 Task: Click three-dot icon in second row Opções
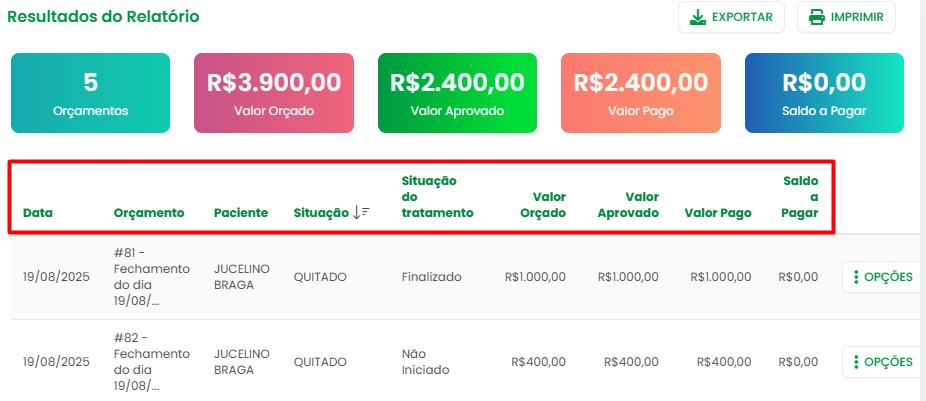856,362
